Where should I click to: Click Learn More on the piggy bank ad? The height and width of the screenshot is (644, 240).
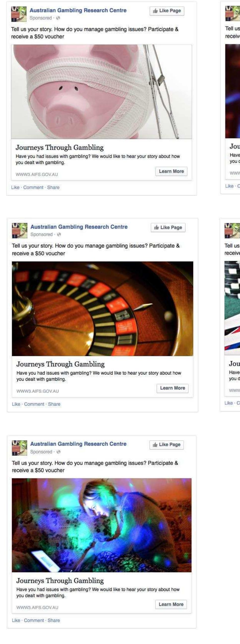coord(171,171)
